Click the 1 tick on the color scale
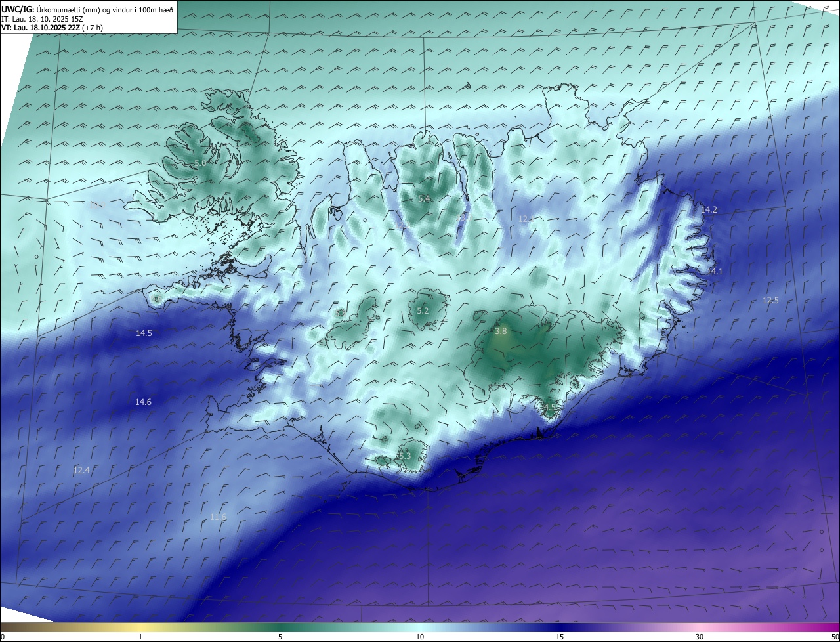Image resolution: width=840 pixels, height=642 pixels. (140, 637)
